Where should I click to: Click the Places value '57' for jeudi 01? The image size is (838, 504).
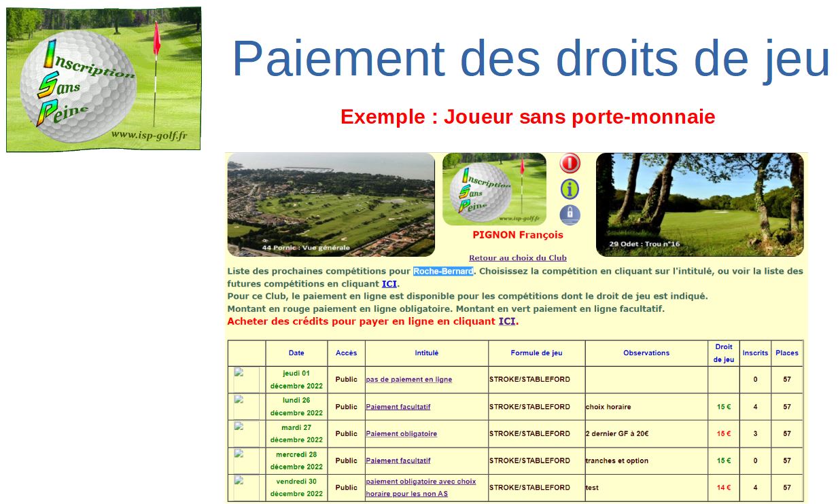click(x=787, y=380)
